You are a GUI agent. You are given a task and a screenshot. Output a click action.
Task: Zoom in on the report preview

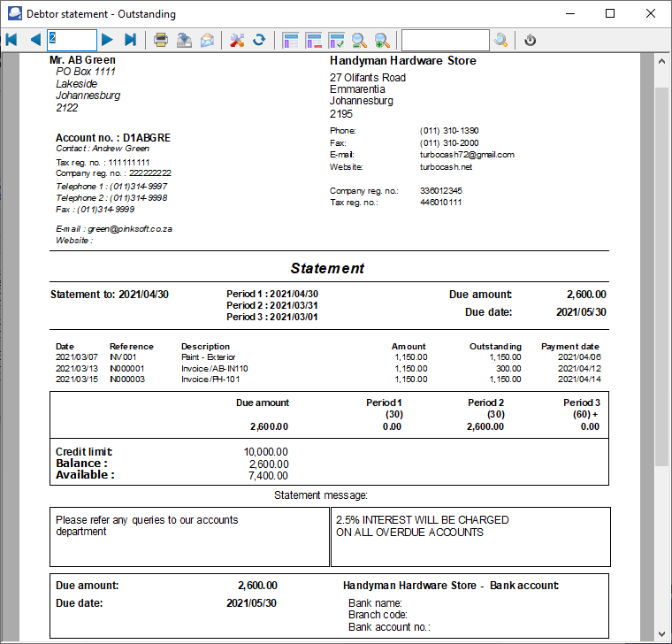point(382,40)
